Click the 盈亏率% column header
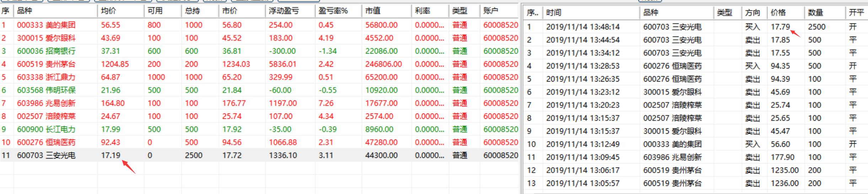Image resolution: width=868 pixels, height=194 pixels. click(x=338, y=11)
